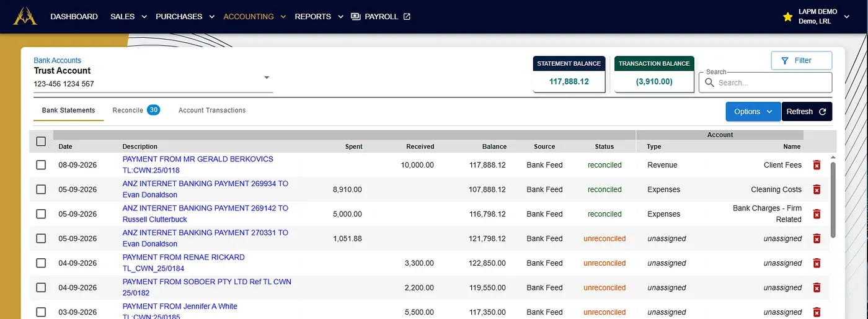Delete the Soboer Pty Ltd payment row
The height and width of the screenshot is (319, 868).
(x=817, y=287)
